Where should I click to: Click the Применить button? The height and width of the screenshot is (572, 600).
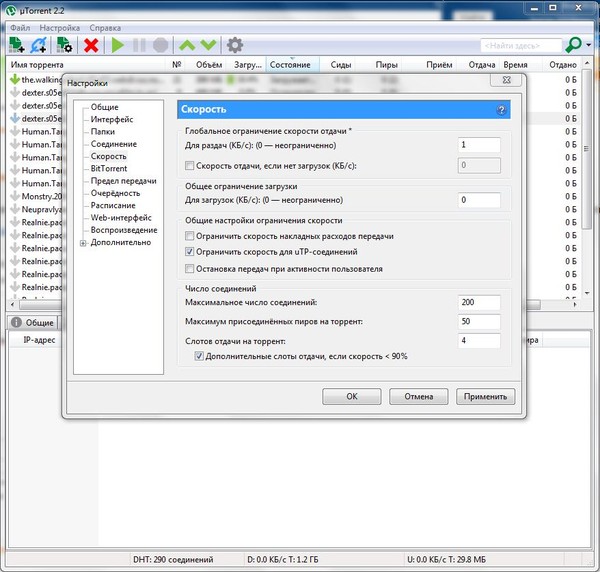[486, 396]
